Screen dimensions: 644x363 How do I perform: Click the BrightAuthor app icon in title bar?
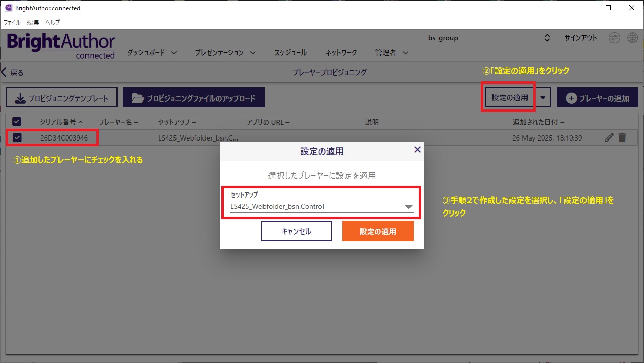pos(8,8)
